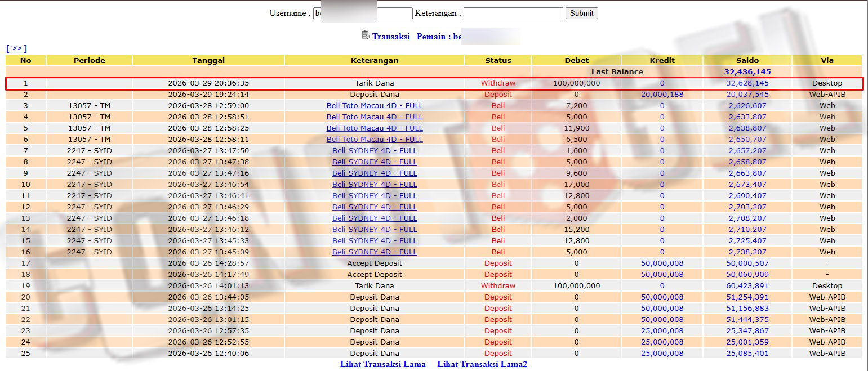The height and width of the screenshot is (371, 868).
Task: Click debet 17,000 in row 10
Action: 577,184
